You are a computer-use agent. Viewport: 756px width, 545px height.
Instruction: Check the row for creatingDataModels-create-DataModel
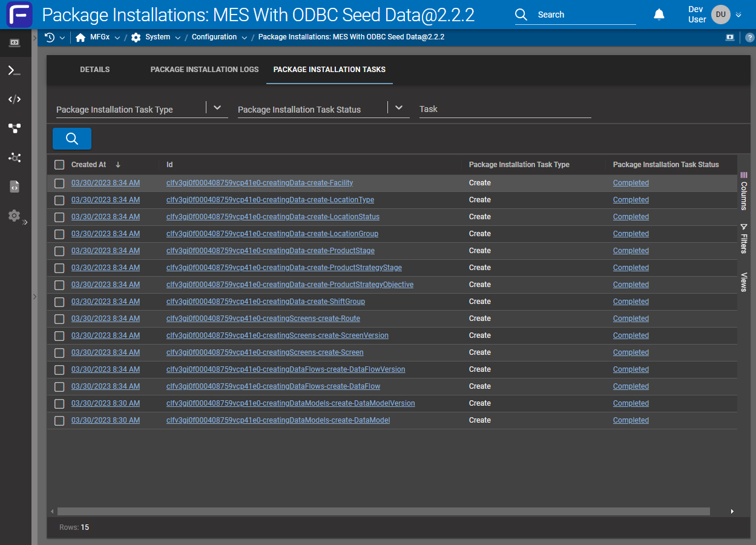pyautogui.click(x=59, y=420)
